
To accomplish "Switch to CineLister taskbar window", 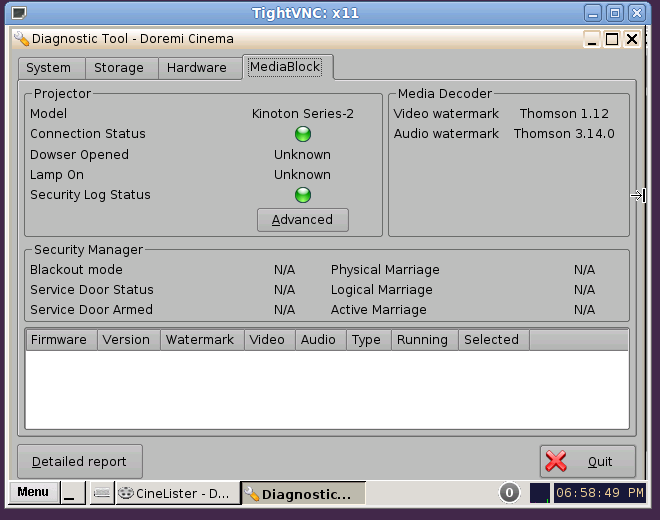I will click(x=177, y=493).
